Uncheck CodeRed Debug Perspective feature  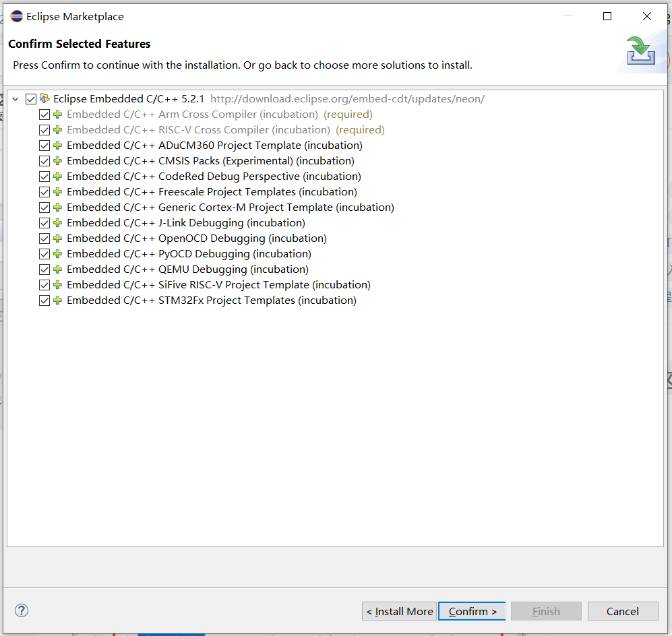coord(44,177)
